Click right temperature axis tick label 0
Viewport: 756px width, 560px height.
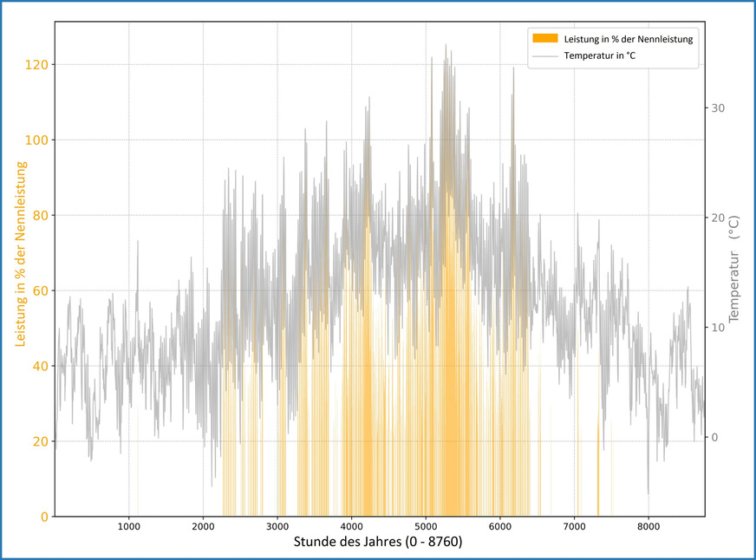pyautogui.click(x=714, y=438)
